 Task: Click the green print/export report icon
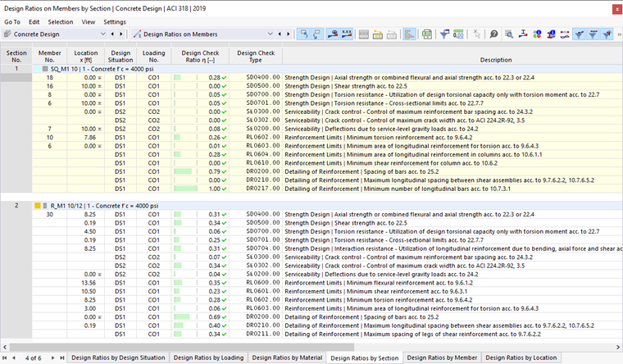[428, 34]
